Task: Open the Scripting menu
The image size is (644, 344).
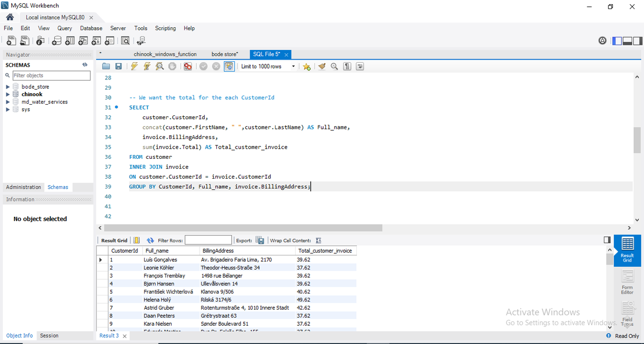Action: tap(165, 28)
